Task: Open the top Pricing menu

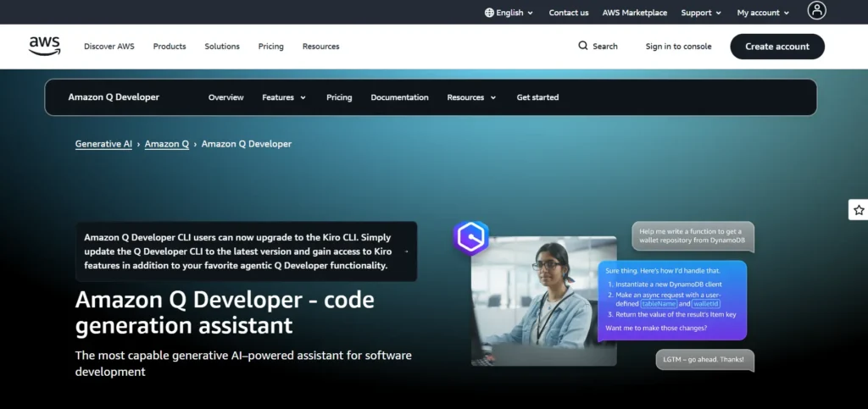Action: tap(270, 47)
